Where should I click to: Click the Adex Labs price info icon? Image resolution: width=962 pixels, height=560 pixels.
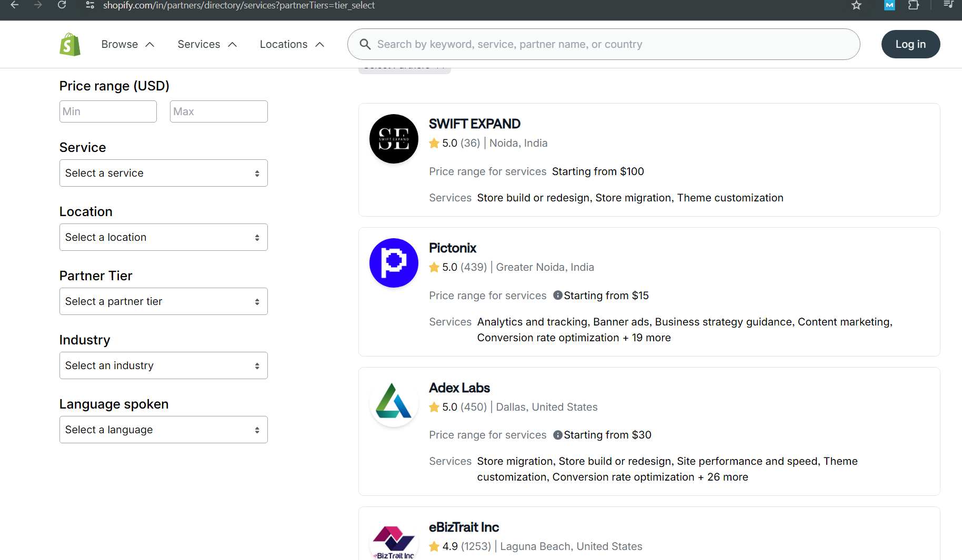(x=558, y=435)
